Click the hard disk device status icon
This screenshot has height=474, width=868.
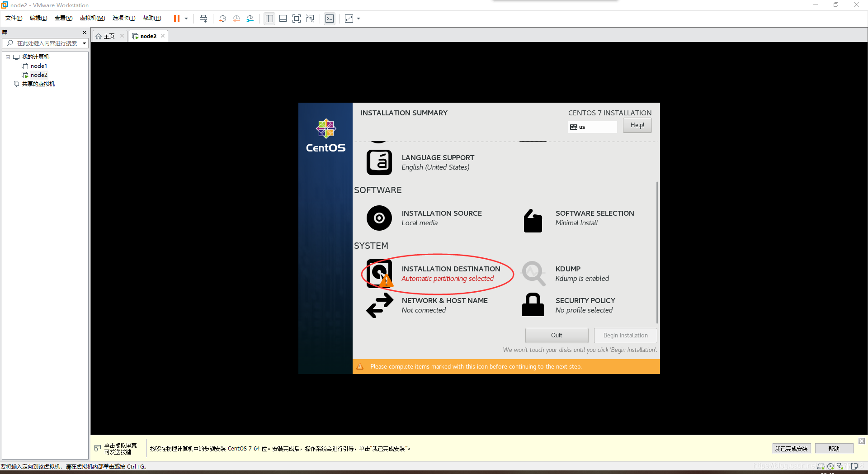(x=821, y=466)
